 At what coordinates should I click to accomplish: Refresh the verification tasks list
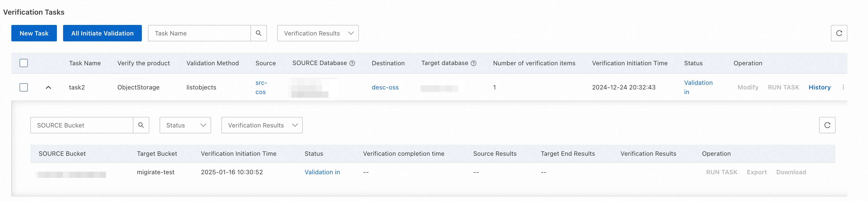(839, 33)
